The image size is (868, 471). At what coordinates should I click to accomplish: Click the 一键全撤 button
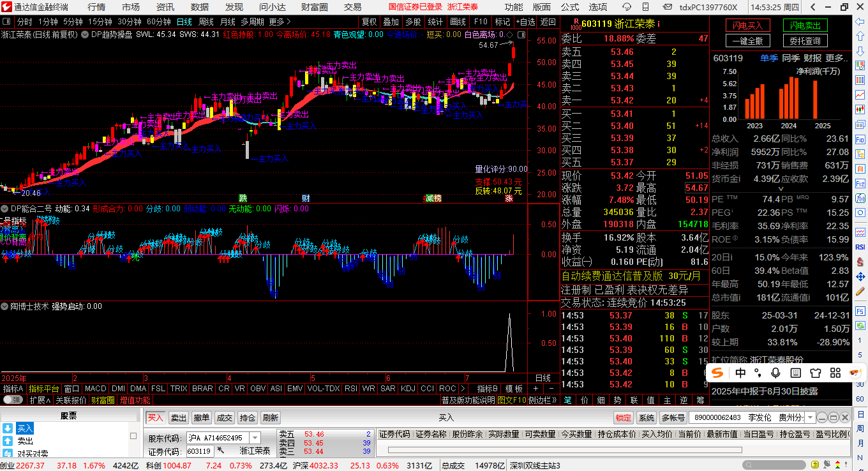pos(747,41)
